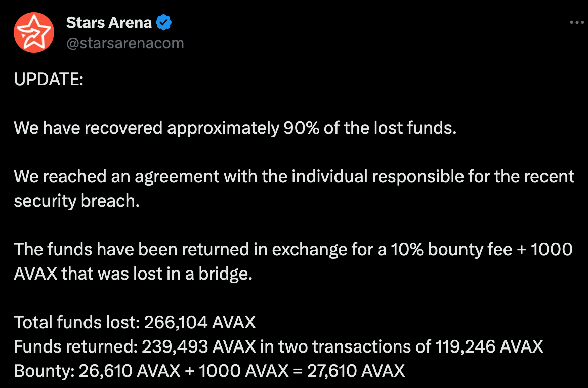This screenshot has width=588, height=388.
Task: Click the blue verified badge
Action: (163, 22)
